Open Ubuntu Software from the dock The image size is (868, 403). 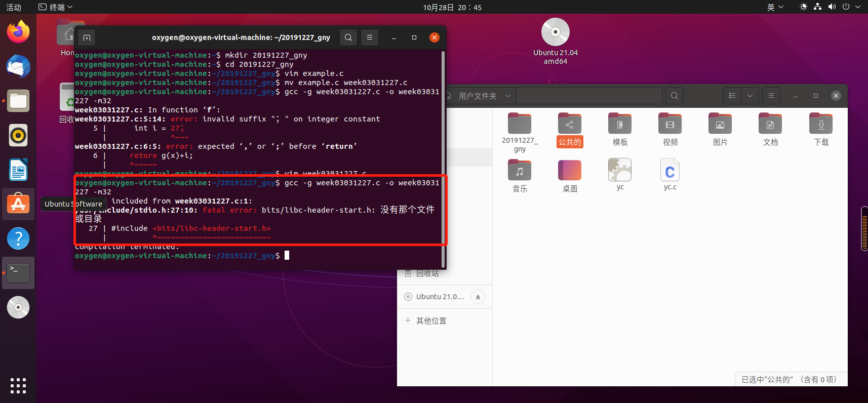18,204
